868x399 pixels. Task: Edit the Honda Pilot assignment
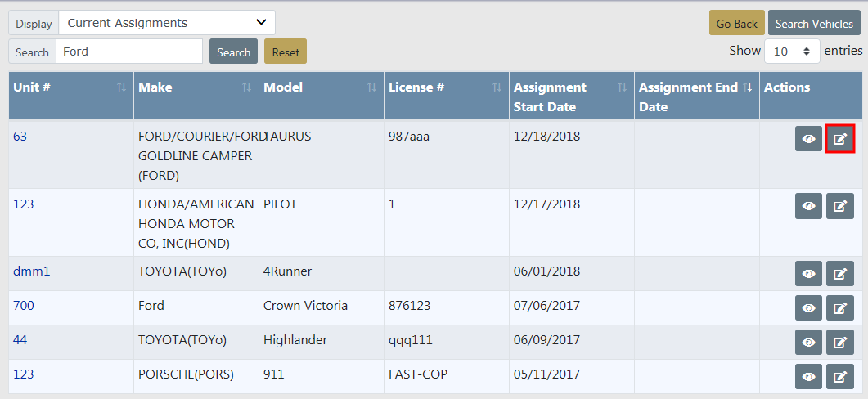point(839,206)
